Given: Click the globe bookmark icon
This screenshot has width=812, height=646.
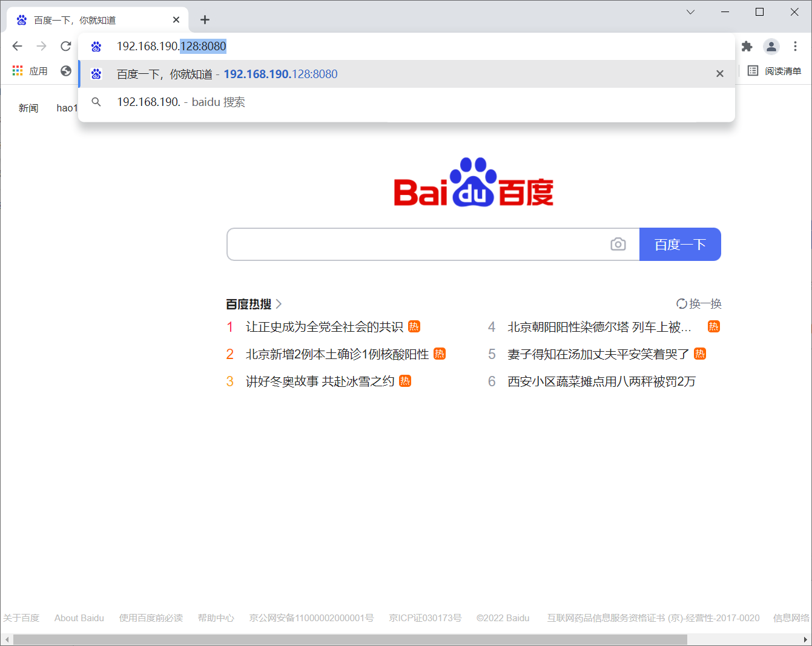Looking at the screenshot, I should (x=66, y=71).
